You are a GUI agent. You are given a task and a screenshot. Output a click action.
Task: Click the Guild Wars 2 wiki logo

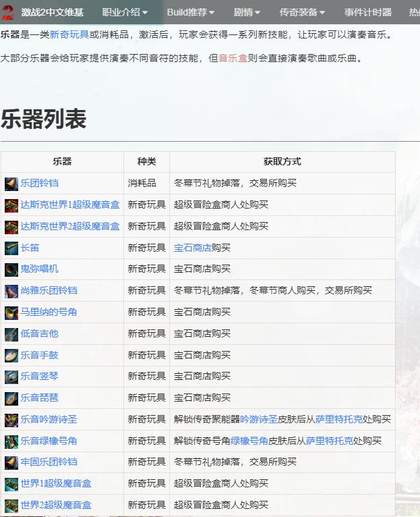coord(7,12)
